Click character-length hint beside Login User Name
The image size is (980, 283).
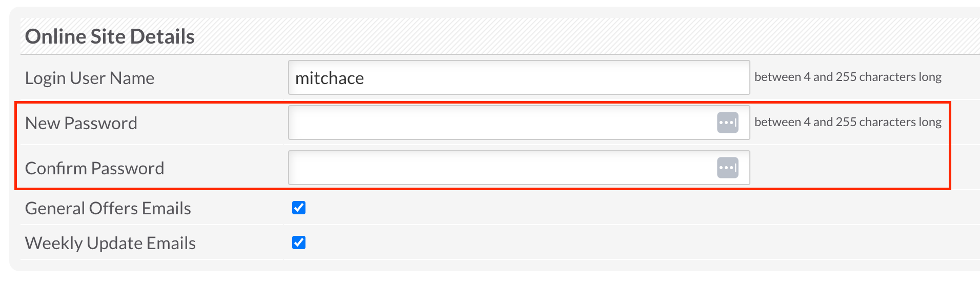(x=848, y=77)
